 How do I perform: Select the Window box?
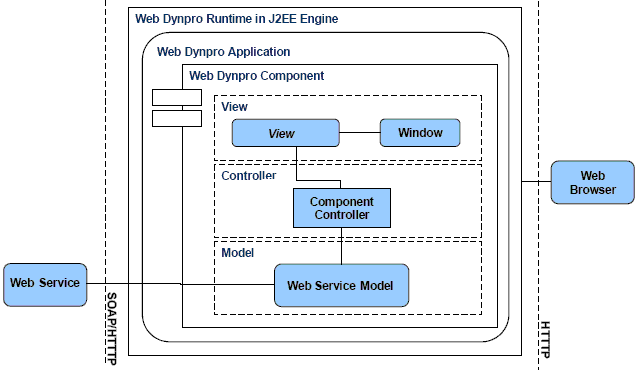pos(420,133)
